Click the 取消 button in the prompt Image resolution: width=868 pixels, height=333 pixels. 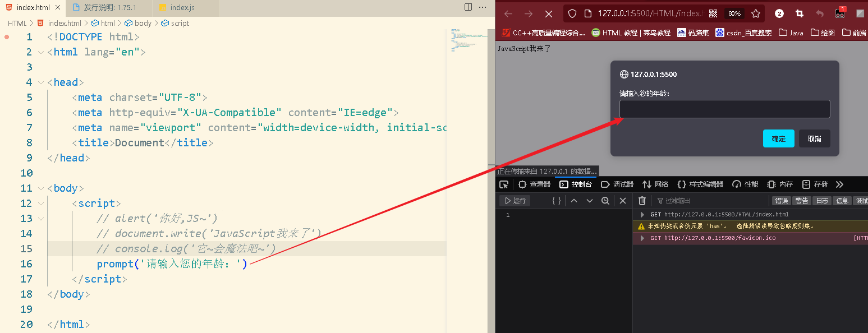814,138
